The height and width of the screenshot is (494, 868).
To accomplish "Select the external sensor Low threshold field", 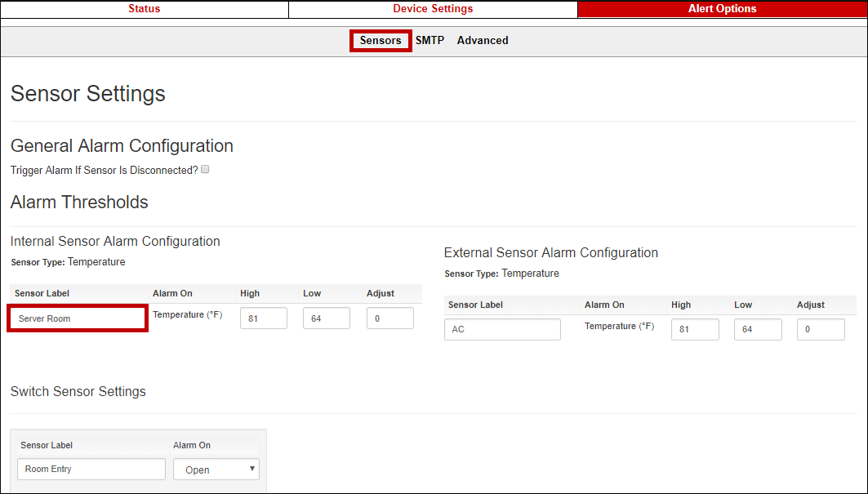I will coord(758,330).
